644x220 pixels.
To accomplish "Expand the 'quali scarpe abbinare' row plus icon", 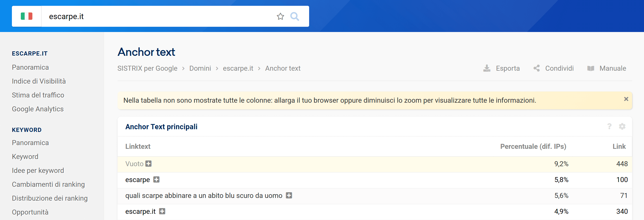I will pyautogui.click(x=289, y=195).
